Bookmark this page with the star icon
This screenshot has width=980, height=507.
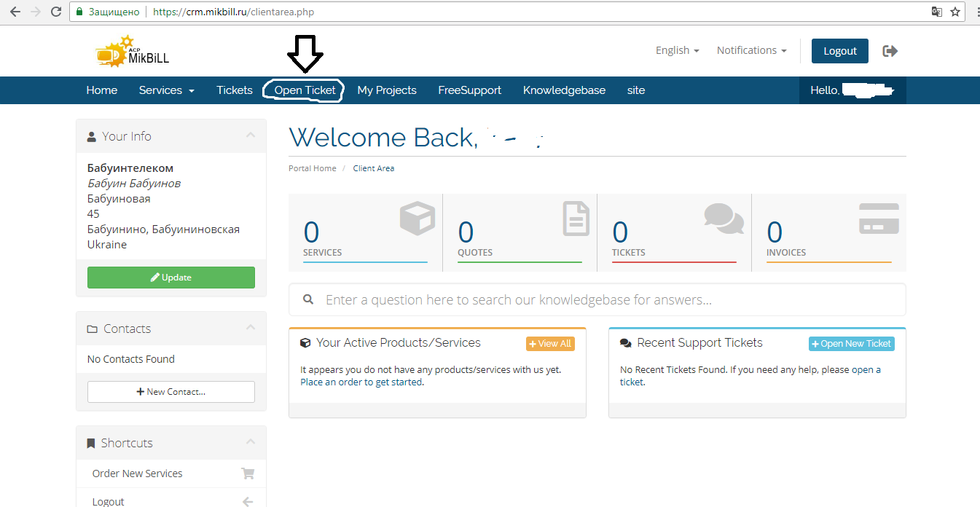point(954,12)
